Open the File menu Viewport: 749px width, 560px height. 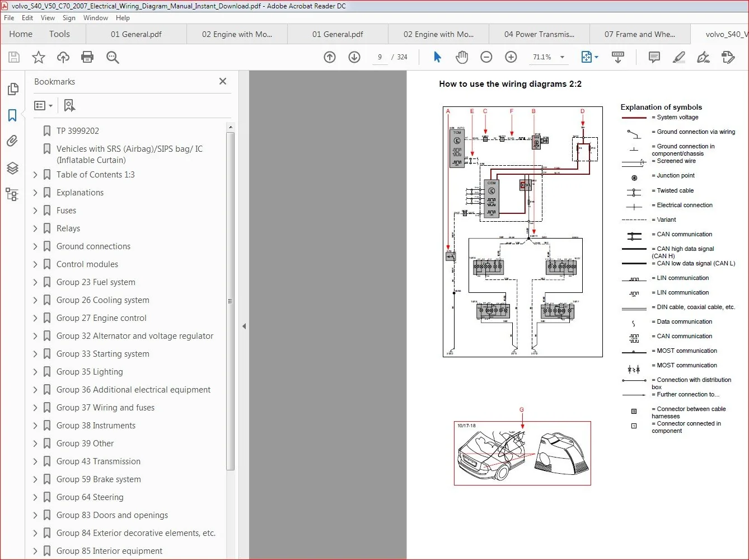(9, 18)
